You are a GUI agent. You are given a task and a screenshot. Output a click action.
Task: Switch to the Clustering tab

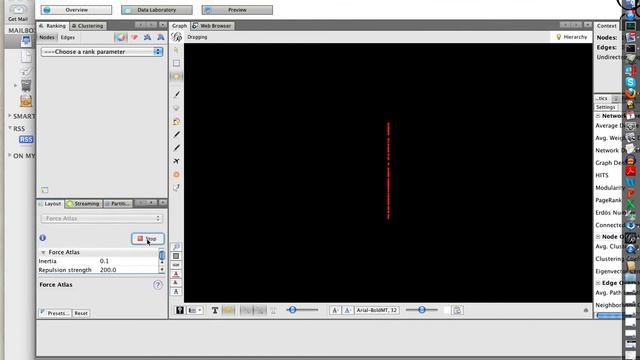(x=88, y=26)
